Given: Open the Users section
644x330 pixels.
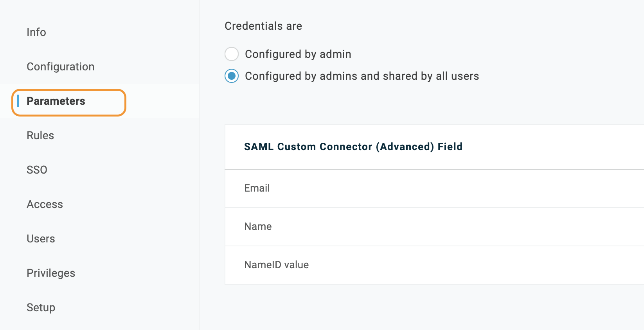Looking at the screenshot, I should point(41,239).
